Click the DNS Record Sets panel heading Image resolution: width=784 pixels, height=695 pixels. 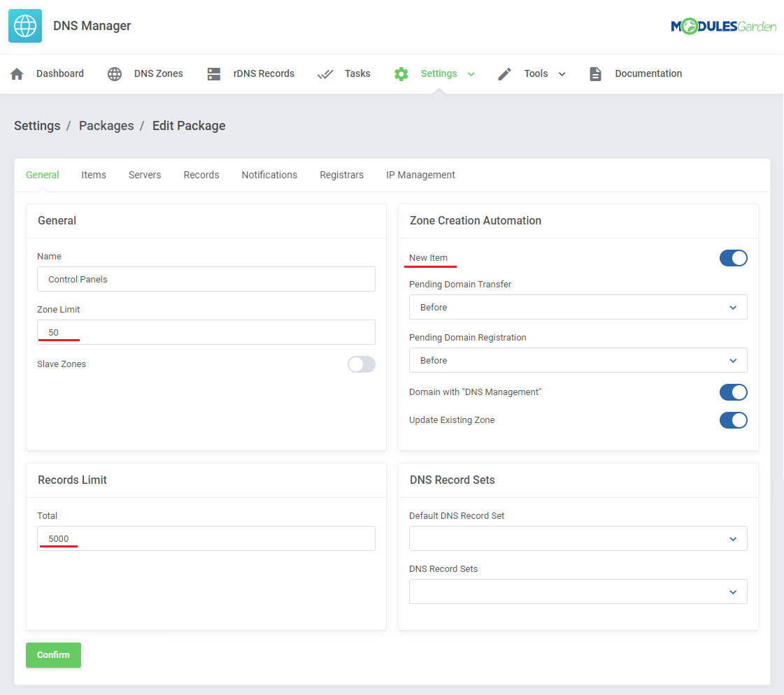click(x=452, y=480)
